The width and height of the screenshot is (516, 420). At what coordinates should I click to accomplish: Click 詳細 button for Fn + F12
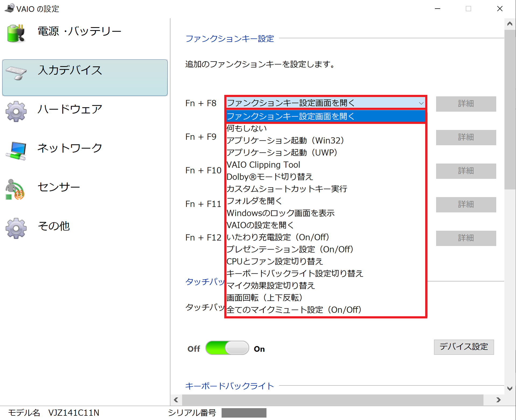(466, 238)
